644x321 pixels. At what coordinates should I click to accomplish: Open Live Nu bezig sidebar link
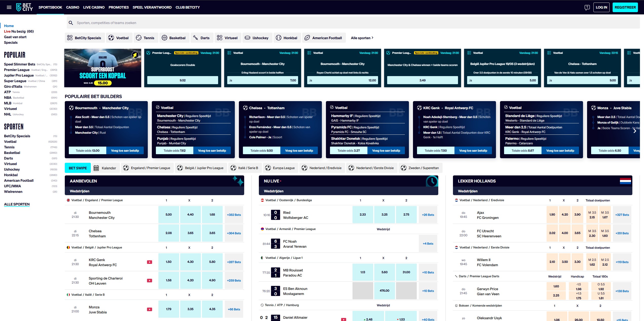coord(19,31)
